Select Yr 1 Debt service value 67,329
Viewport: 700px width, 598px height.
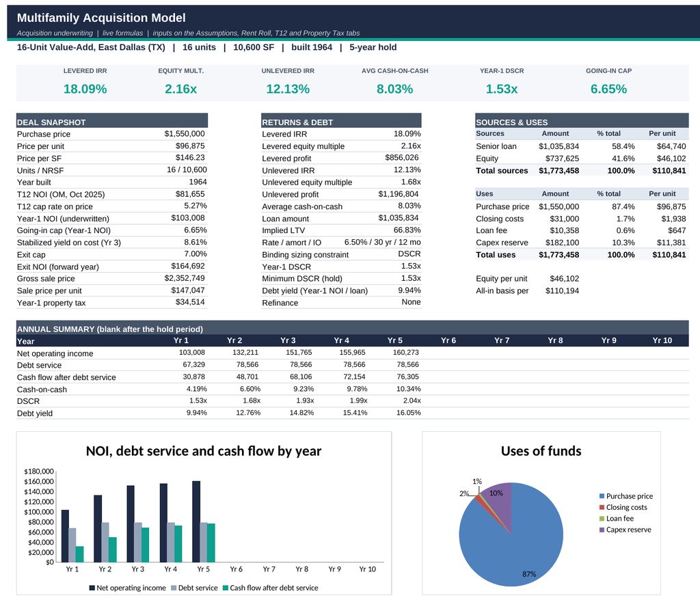click(193, 364)
